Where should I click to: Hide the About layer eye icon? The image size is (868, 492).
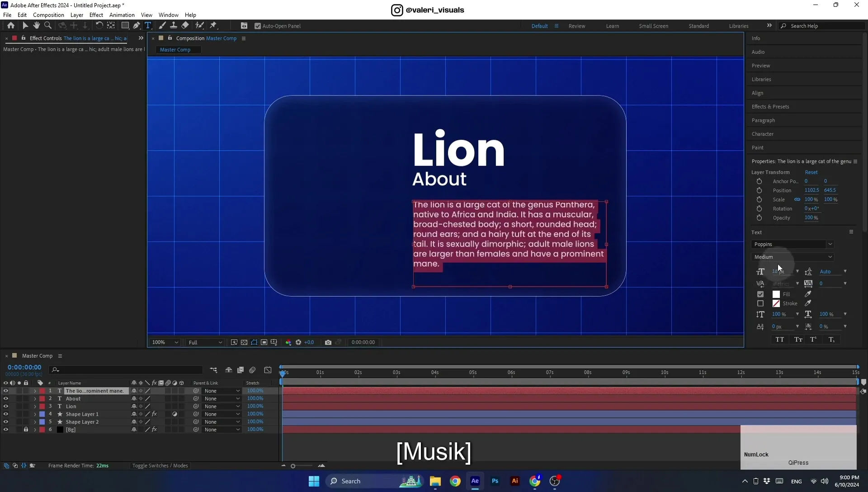click(x=6, y=399)
